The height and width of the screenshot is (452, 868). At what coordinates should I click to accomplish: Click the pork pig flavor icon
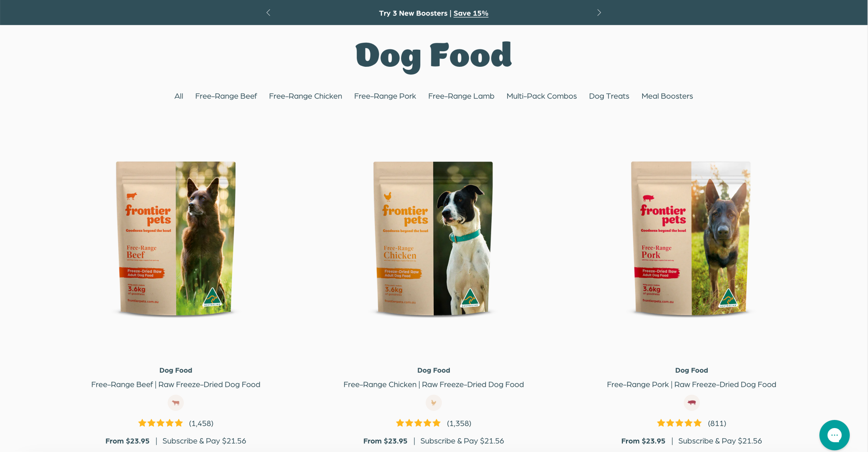[691, 402]
